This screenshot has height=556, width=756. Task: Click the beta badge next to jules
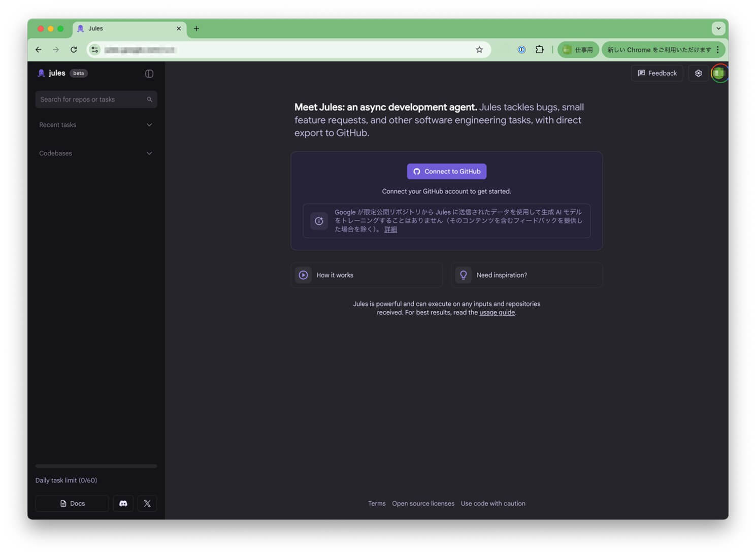pyautogui.click(x=79, y=73)
